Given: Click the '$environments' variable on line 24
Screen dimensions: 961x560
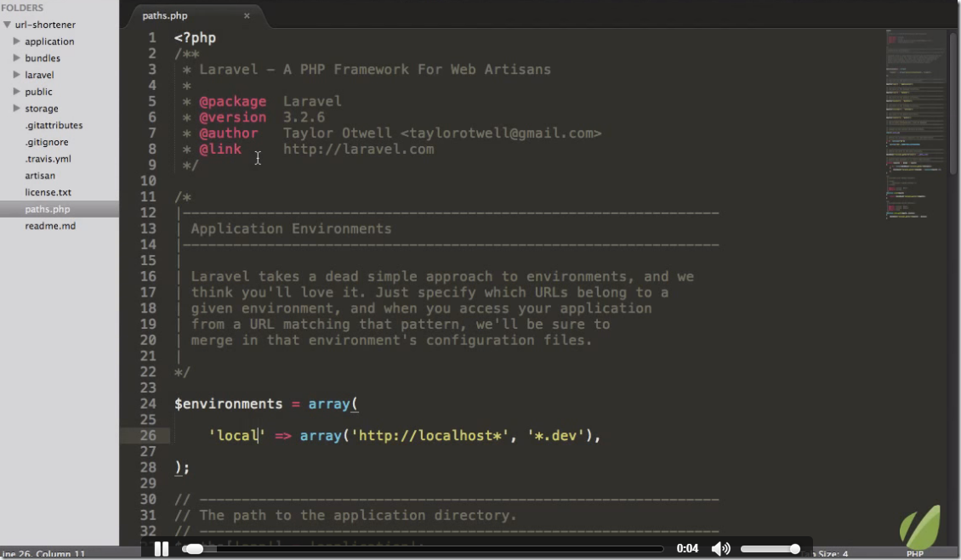Looking at the screenshot, I should (228, 404).
